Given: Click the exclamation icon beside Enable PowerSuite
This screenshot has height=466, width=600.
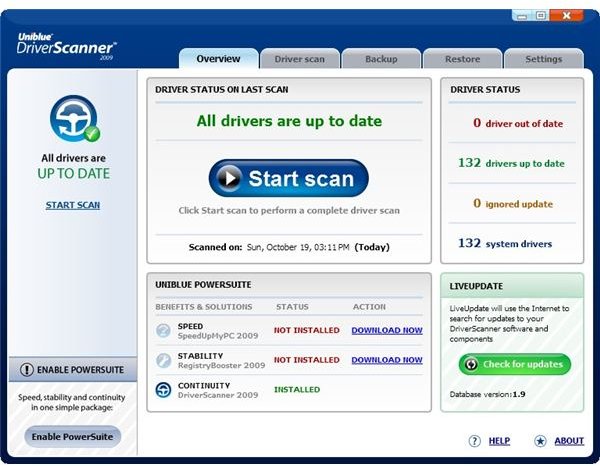Looking at the screenshot, I should pos(27,370).
